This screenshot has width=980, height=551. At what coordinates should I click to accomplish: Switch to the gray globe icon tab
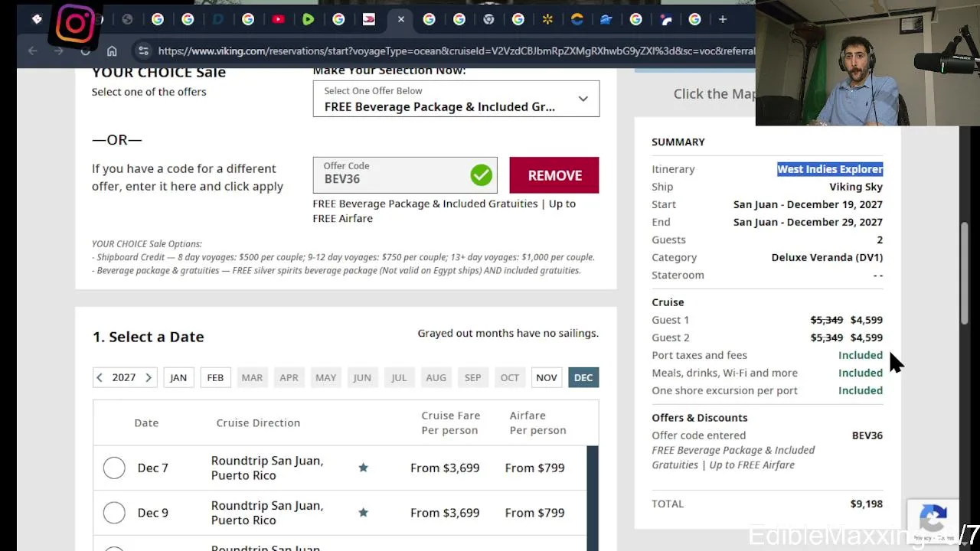127,19
